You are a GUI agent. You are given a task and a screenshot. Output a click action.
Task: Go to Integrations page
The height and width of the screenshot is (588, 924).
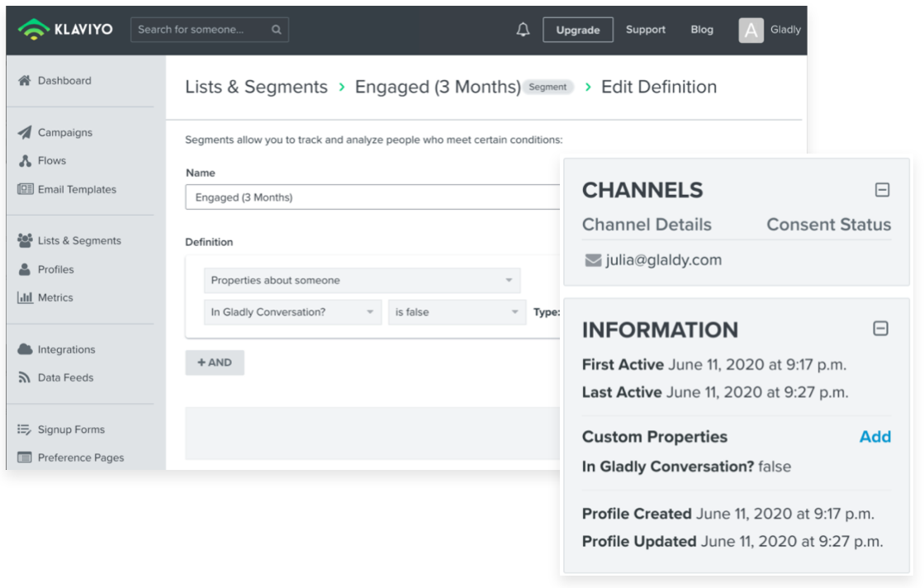coord(67,349)
